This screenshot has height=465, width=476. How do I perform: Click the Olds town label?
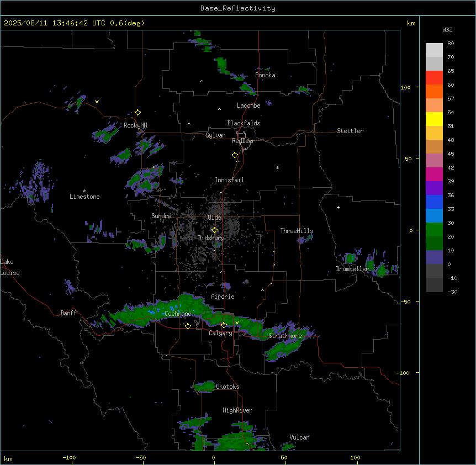(214, 218)
